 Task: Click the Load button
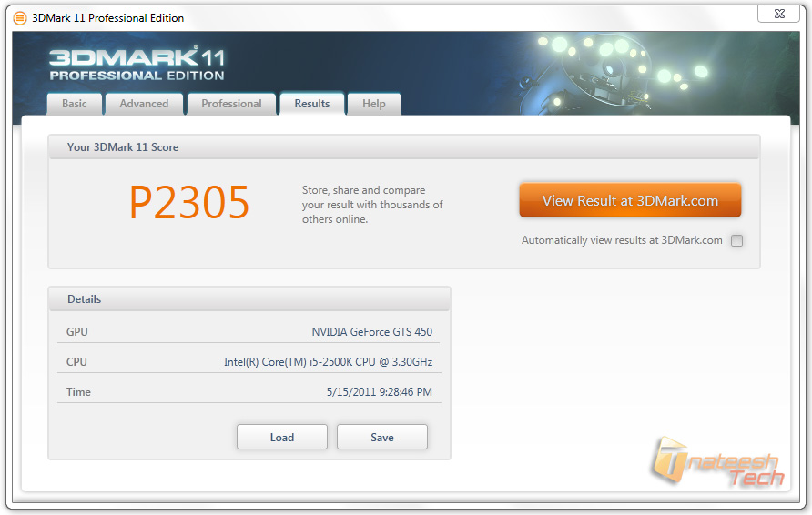point(281,437)
